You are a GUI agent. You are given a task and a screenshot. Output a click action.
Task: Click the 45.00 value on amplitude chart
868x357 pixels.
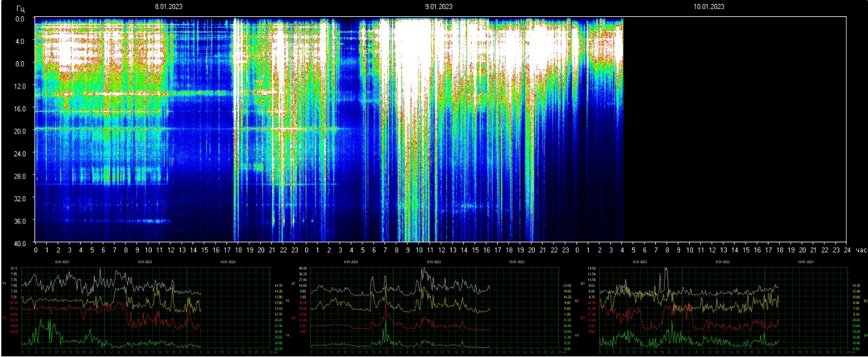tap(303, 268)
